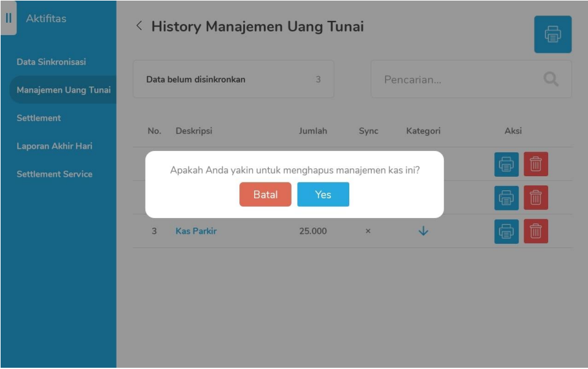
Task: Open Settlement Service in the sidebar
Action: pos(55,174)
